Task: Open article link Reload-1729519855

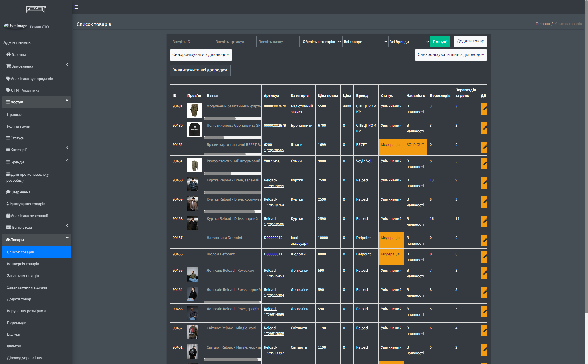Action: pyautogui.click(x=274, y=183)
